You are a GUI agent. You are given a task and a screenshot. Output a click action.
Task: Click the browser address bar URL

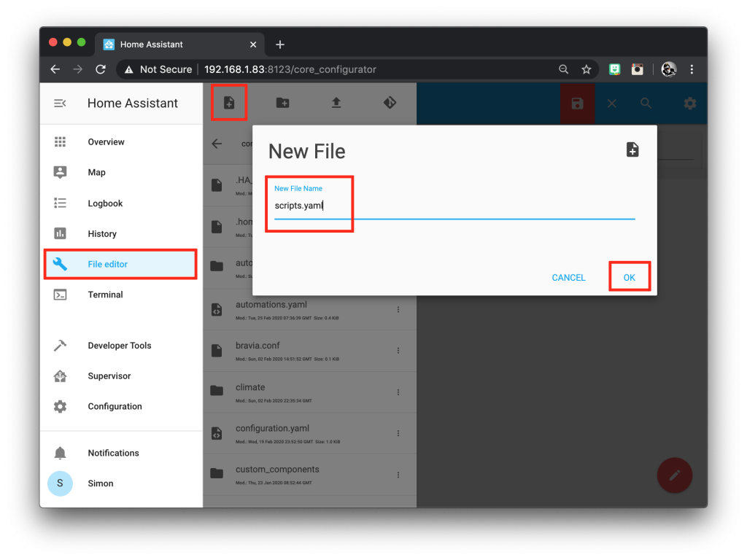pyautogui.click(x=290, y=69)
